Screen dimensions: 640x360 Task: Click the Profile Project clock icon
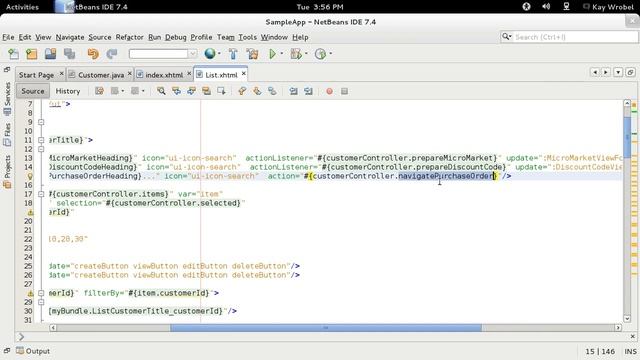coord(320,54)
